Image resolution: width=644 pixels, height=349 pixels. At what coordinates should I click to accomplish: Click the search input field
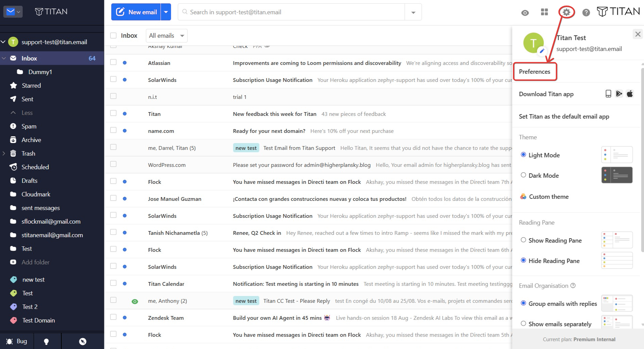[x=291, y=12]
